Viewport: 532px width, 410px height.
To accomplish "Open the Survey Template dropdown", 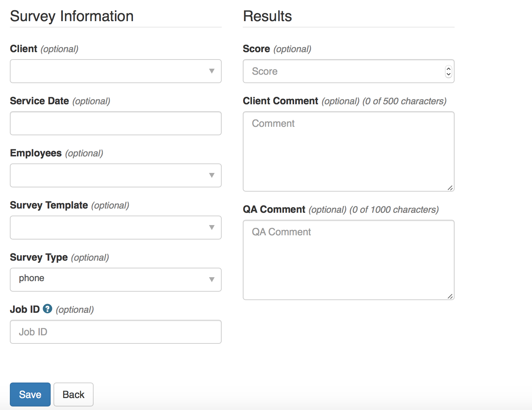I will pos(116,228).
